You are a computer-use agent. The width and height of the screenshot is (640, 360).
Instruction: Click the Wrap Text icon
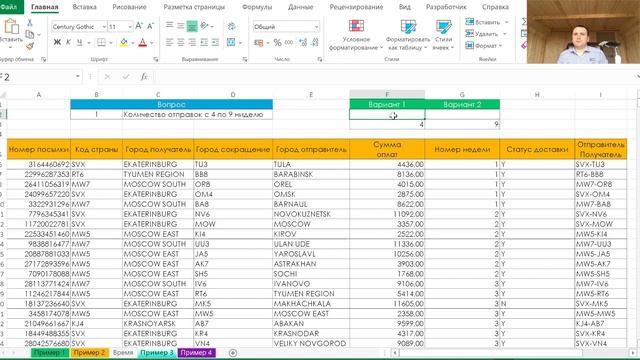pos(231,26)
